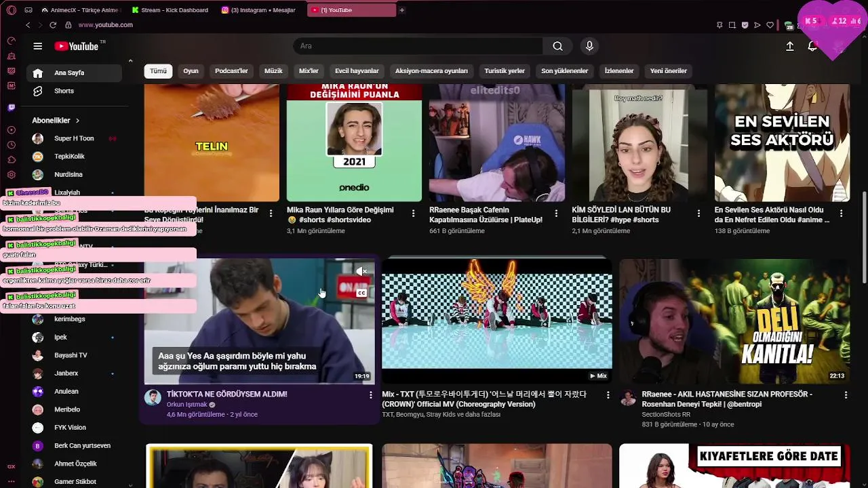Start voice search with microphone icon
This screenshot has height=488, width=868.
(x=589, y=46)
